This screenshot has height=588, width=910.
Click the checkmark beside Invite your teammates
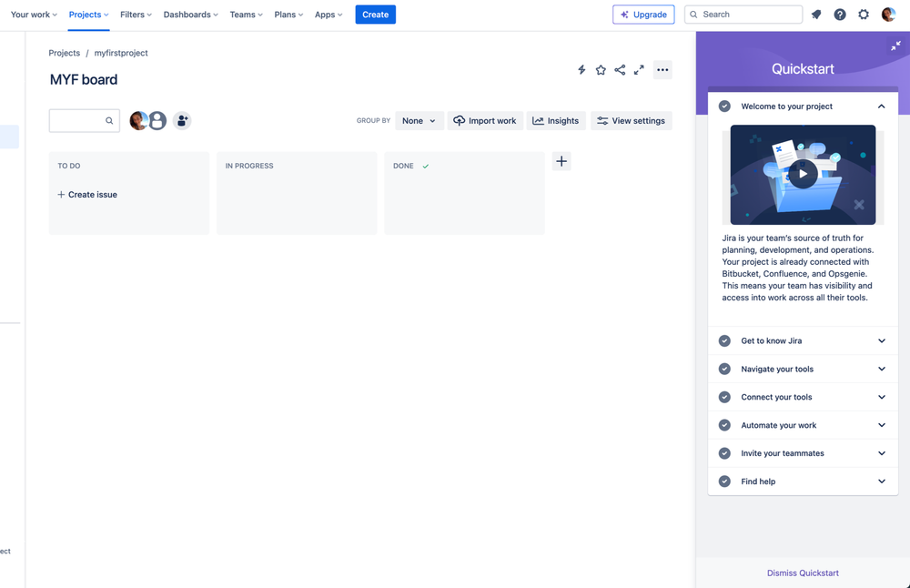(724, 452)
